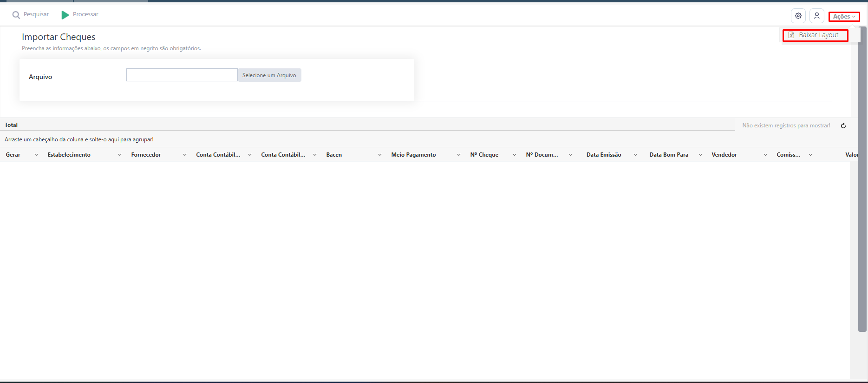The width and height of the screenshot is (868, 383).
Task: Click the Selecione um Arquivo button
Action: tap(269, 75)
